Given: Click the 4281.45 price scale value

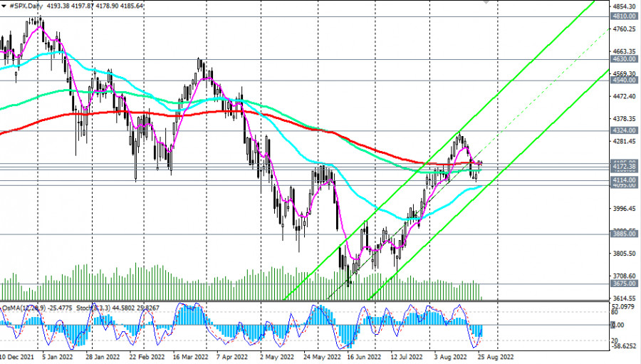Looking at the screenshot, I should [x=625, y=142].
